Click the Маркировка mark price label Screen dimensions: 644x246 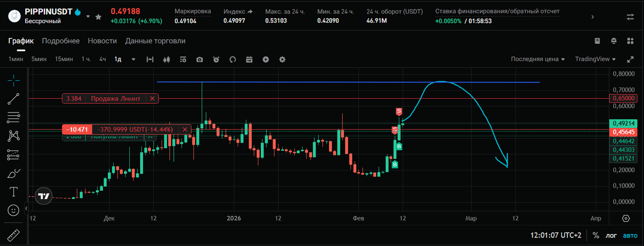coord(193,11)
